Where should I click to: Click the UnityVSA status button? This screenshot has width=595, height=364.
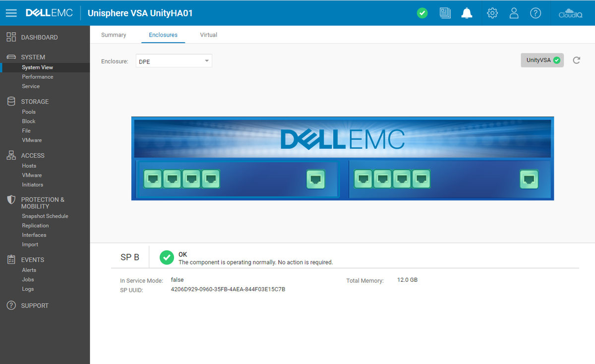tap(542, 60)
